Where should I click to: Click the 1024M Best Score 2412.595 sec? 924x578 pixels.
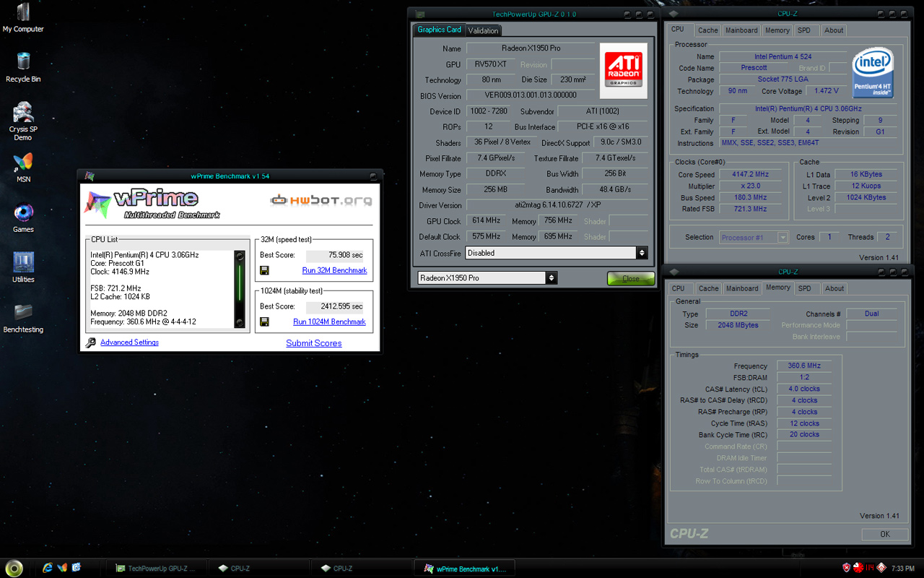[336, 306]
